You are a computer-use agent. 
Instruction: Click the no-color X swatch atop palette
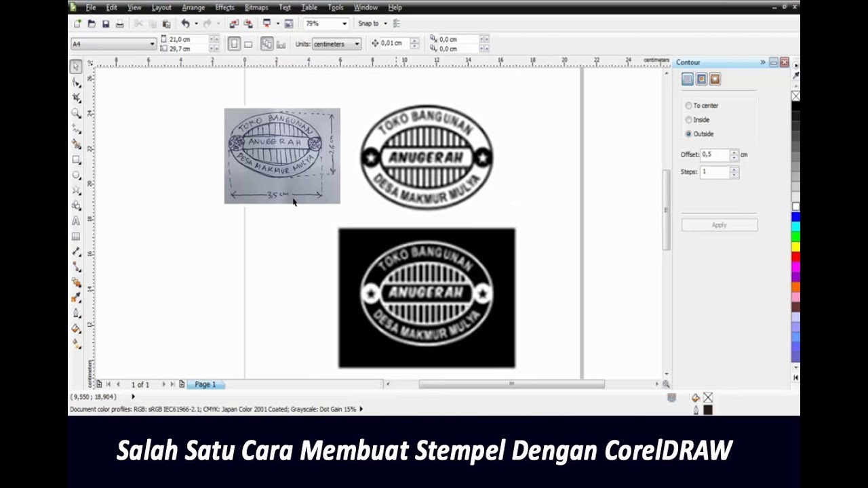(x=795, y=96)
